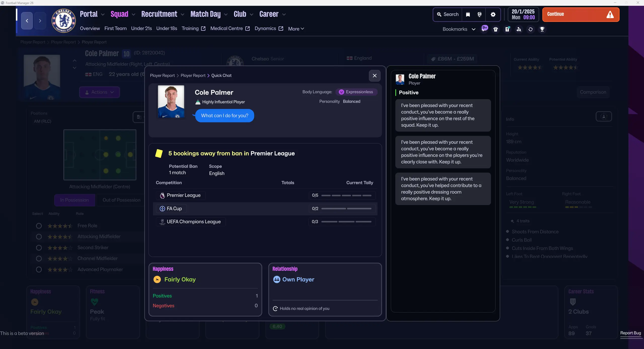
Task: Expand the Bookmarks dropdown
Action: 459,29
